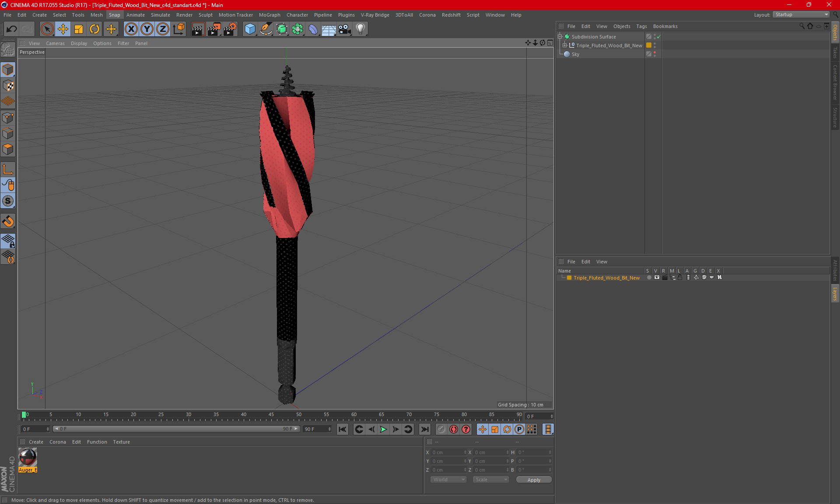The width and height of the screenshot is (840, 504).
Task: Click the Undo arrow icon
Action: coord(11,29)
